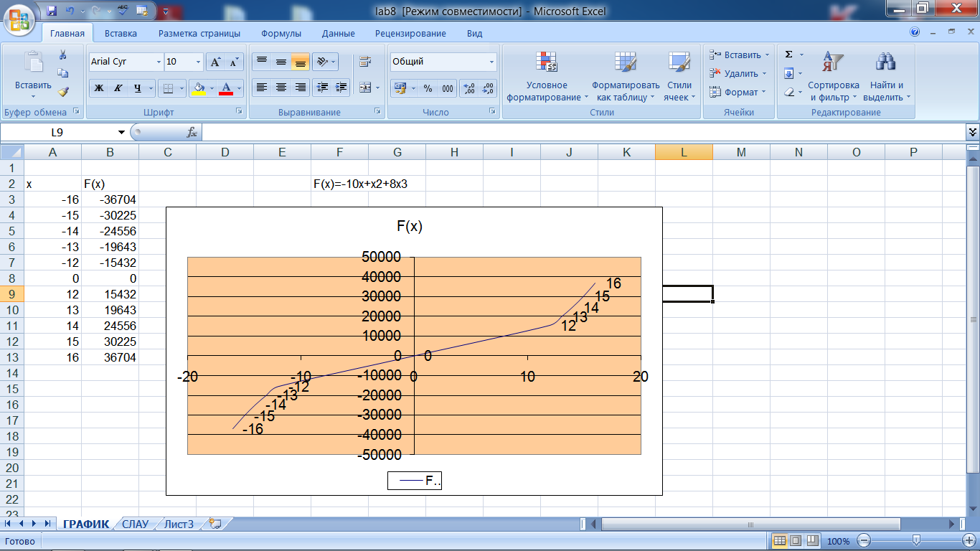Open font size dropdown showing 10
This screenshot has width=980, height=551.
[198, 62]
